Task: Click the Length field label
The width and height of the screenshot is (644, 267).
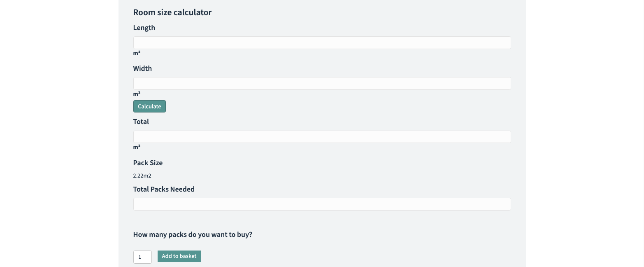Action: click(144, 28)
